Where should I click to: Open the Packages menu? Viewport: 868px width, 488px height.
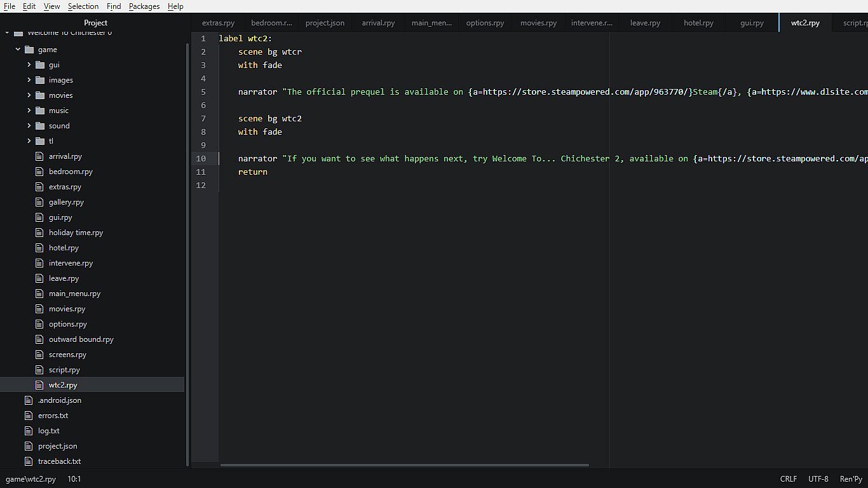144,6
